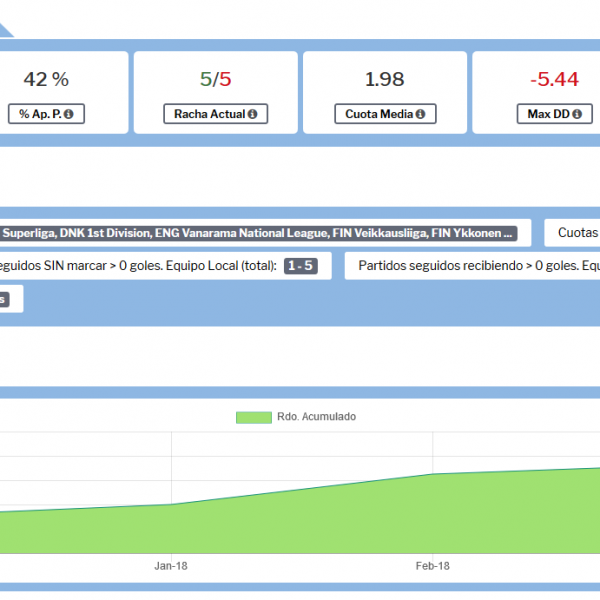Click the 5/5 streak value
This screenshot has width=600, height=600.
click(x=215, y=79)
